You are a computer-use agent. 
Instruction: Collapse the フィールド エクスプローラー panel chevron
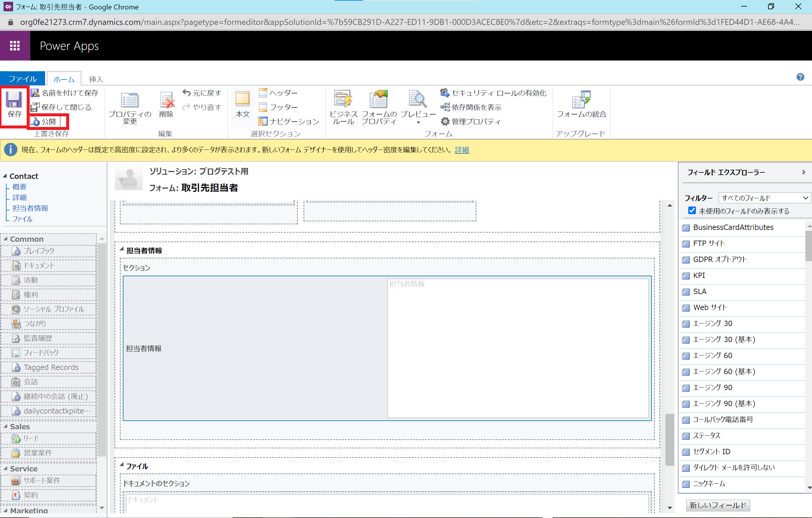click(804, 172)
